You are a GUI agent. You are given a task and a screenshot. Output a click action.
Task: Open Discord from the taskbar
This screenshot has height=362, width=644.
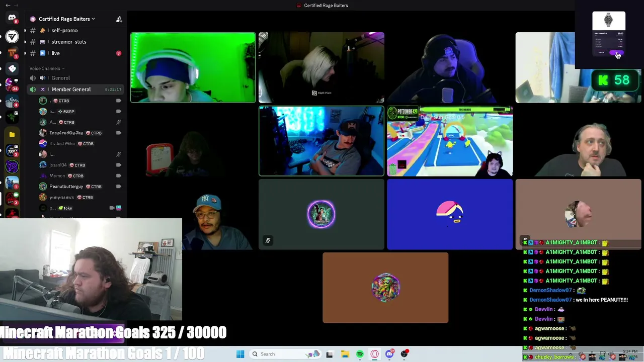[389, 354]
